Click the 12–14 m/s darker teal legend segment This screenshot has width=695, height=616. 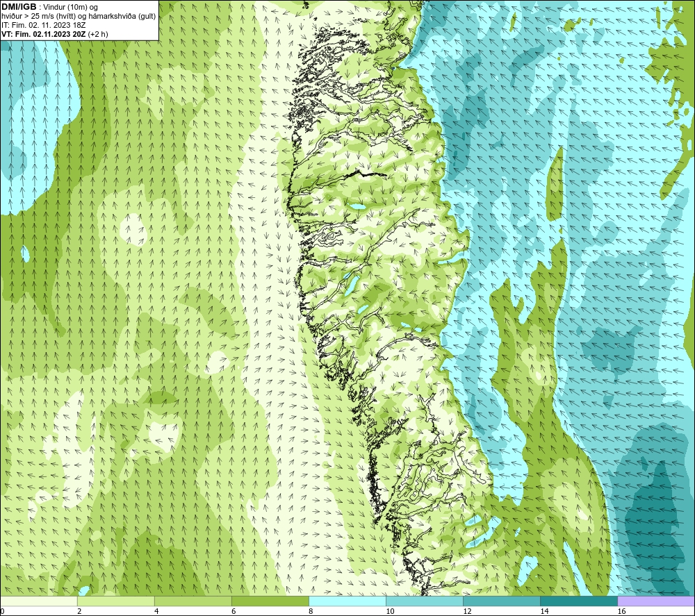(502, 601)
